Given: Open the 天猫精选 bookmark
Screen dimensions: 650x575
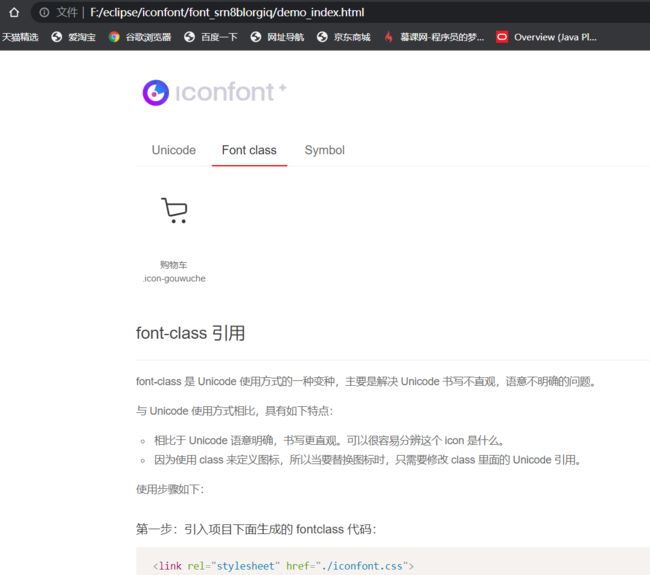Looking at the screenshot, I should click(20, 37).
